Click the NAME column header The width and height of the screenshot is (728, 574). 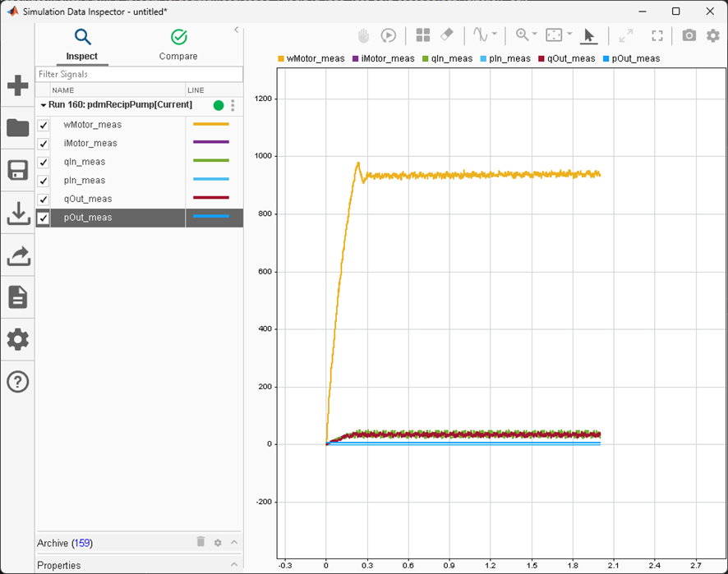point(117,90)
